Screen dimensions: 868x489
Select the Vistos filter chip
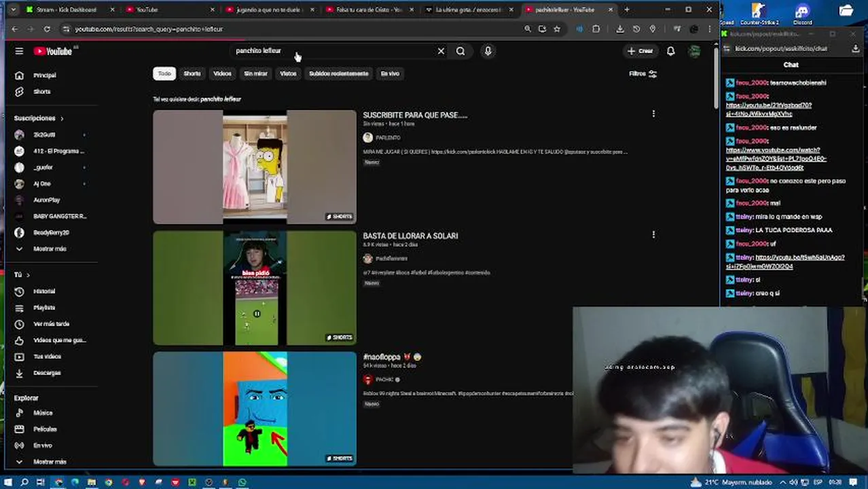[288, 73]
